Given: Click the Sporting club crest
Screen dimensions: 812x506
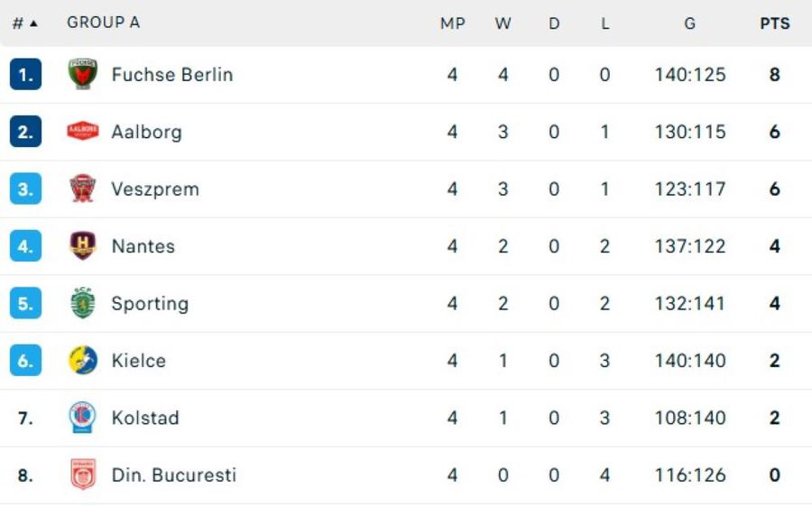Looking at the screenshot, I should [83, 303].
